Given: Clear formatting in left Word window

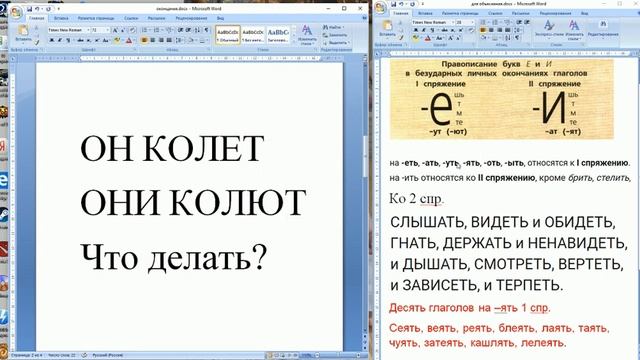Looking at the screenshot, I should [132, 30].
